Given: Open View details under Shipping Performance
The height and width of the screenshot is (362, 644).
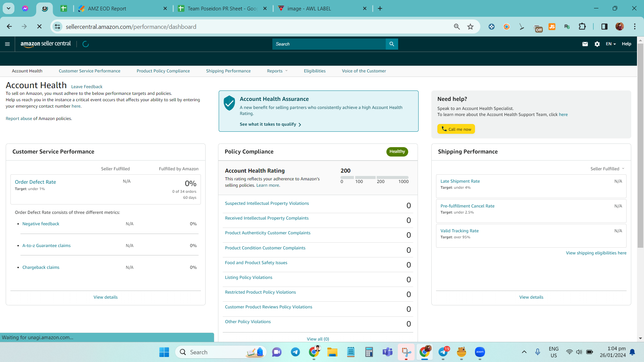Looking at the screenshot, I should pos(531,297).
